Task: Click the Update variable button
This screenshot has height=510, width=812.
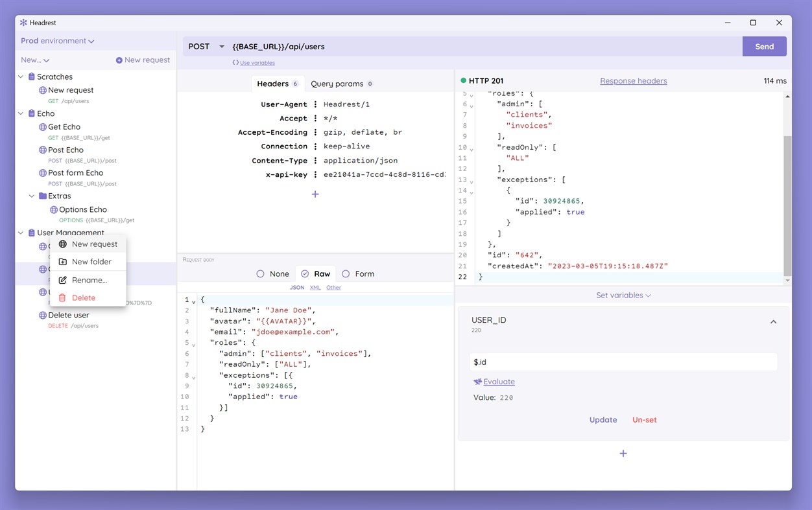Action: [x=603, y=420]
